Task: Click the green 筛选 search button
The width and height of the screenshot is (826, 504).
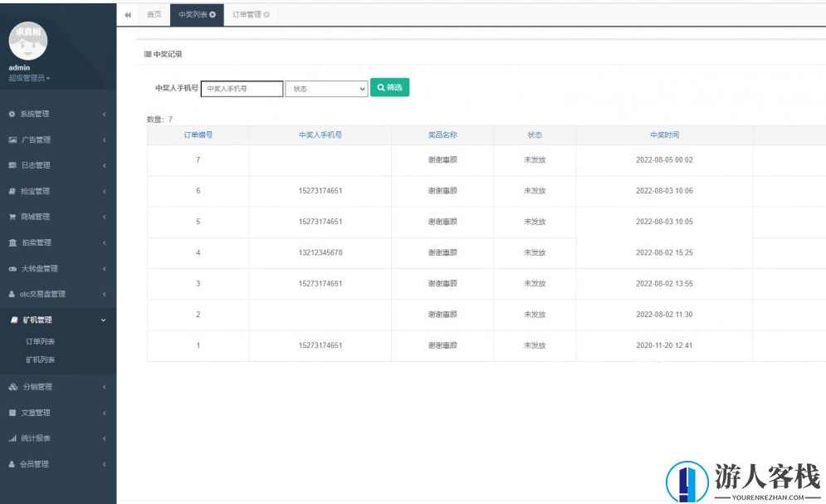Action: tap(389, 87)
